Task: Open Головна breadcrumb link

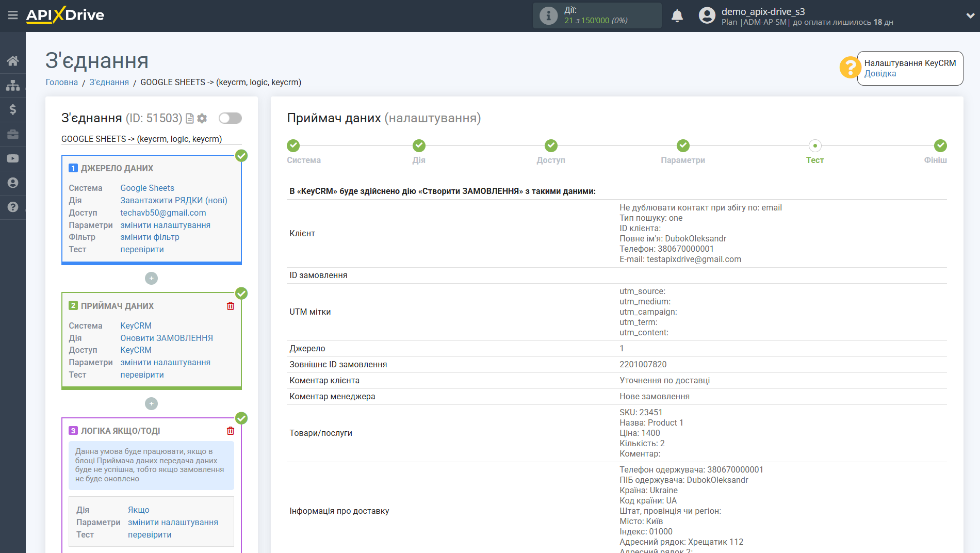Action: [62, 82]
